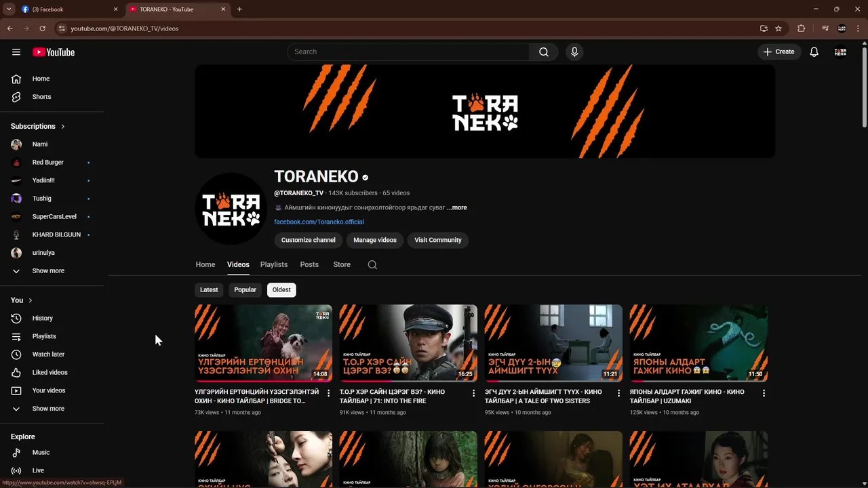Image resolution: width=868 pixels, height=488 pixels.
Task: Expand Subscriptions section
Action: coord(38,126)
